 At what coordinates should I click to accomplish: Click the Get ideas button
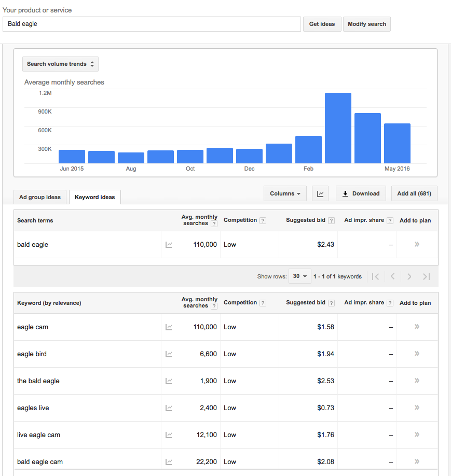322,24
